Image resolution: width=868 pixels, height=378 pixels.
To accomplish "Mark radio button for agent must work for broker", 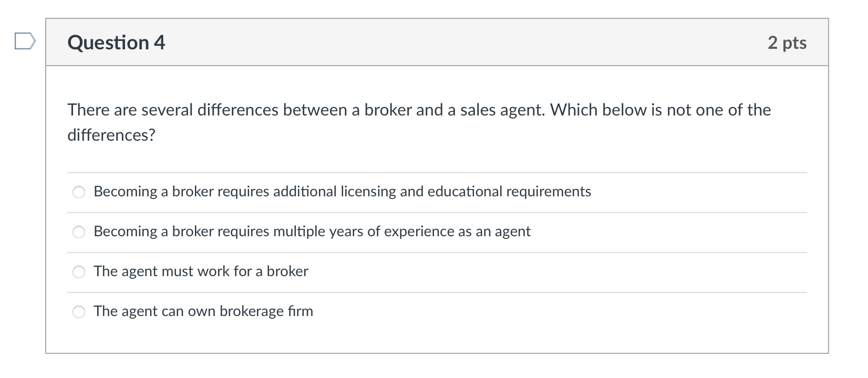I will click(x=79, y=272).
